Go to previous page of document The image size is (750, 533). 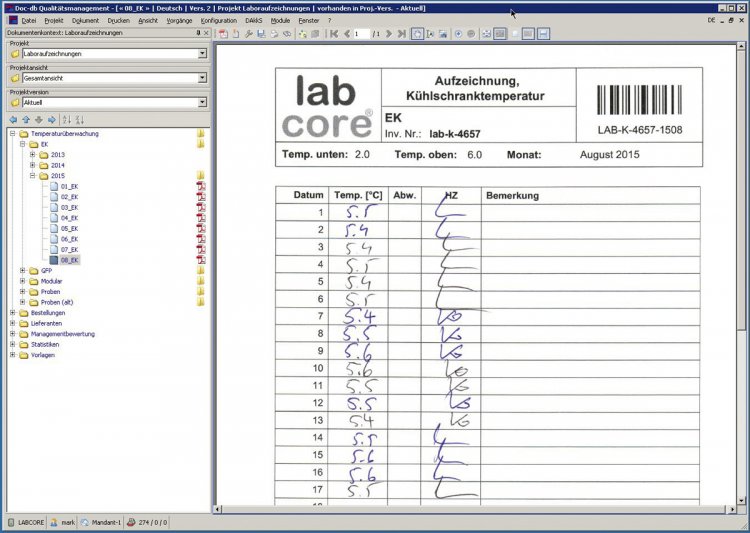[347, 33]
